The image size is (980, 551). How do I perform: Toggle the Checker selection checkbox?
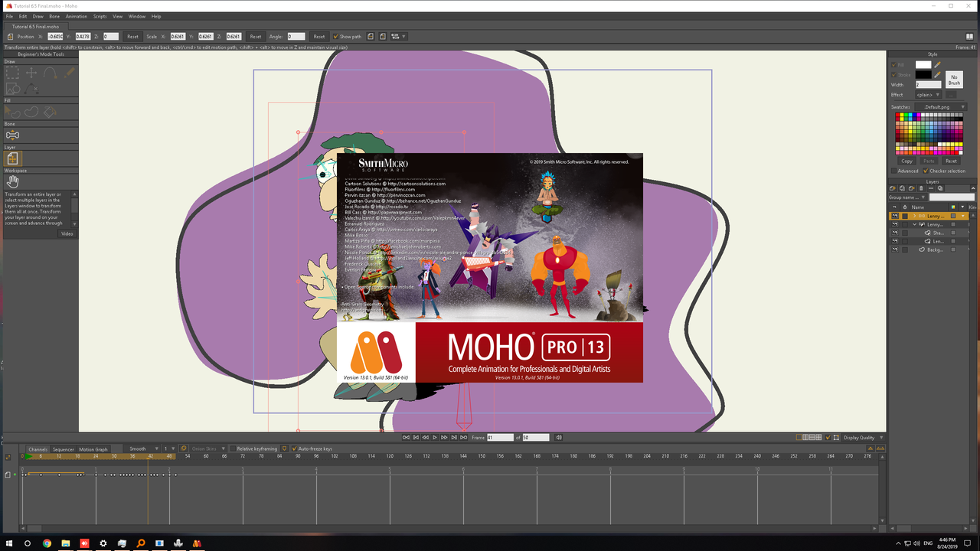click(x=925, y=171)
